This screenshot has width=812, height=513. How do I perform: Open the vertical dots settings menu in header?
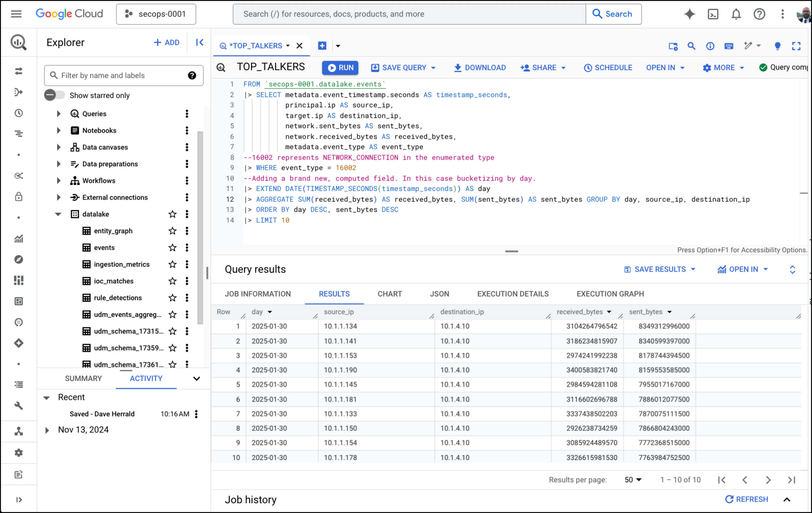pos(783,14)
